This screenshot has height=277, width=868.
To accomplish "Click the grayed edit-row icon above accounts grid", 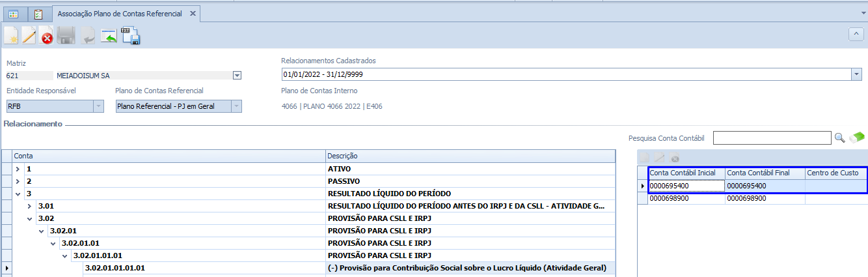I will click(x=660, y=158).
